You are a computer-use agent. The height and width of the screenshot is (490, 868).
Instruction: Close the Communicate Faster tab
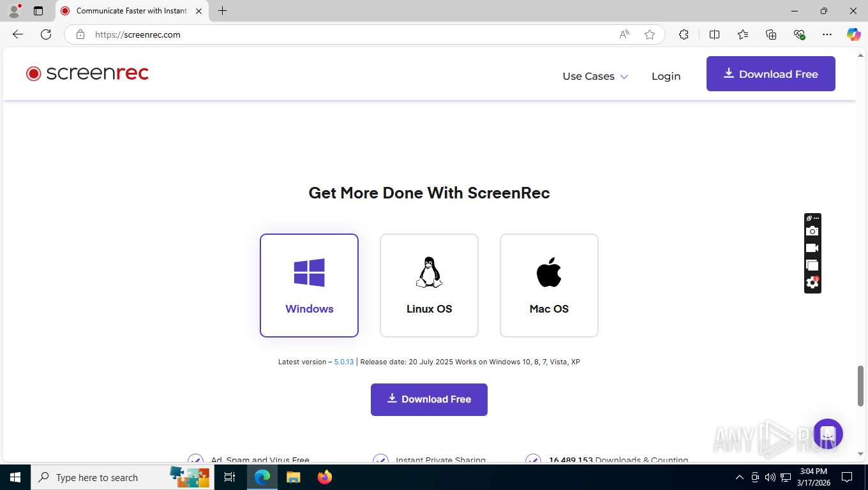point(198,11)
